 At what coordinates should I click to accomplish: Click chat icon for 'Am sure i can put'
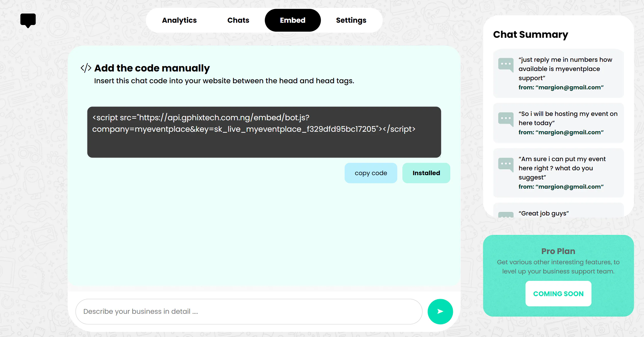506,165
